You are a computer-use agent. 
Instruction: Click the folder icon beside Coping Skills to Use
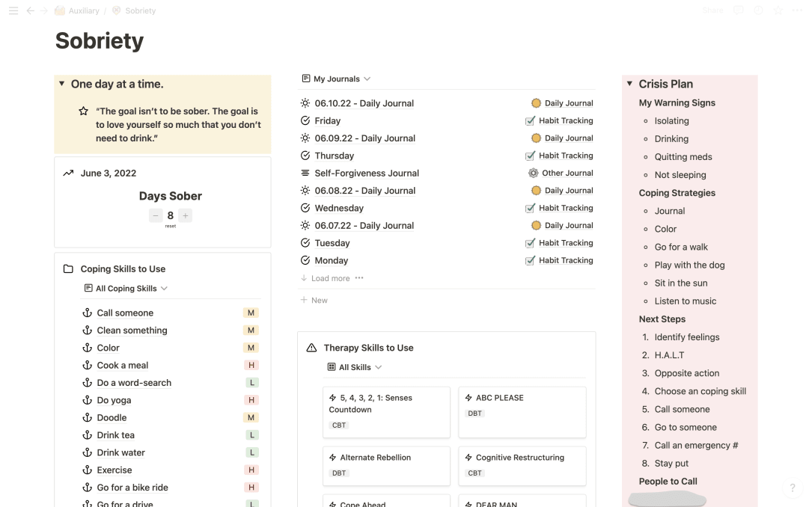[67, 268]
